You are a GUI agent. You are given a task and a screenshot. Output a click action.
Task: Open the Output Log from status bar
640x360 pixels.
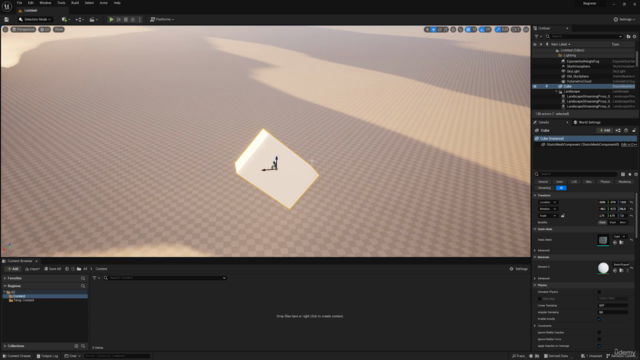click(47, 356)
